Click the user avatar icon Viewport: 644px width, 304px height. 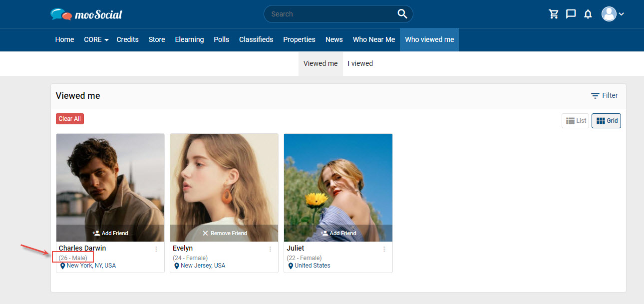(x=609, y=14)
